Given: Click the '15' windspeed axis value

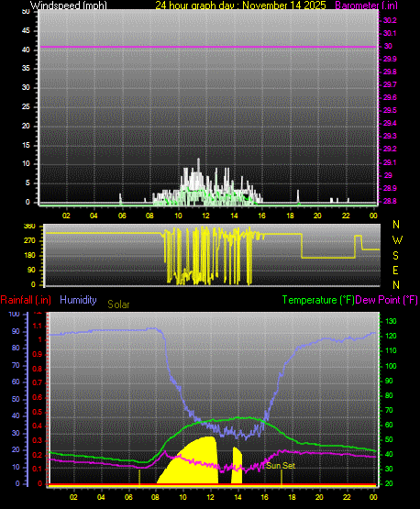Looking at the screenshot, I should click(x=26, y=145).
